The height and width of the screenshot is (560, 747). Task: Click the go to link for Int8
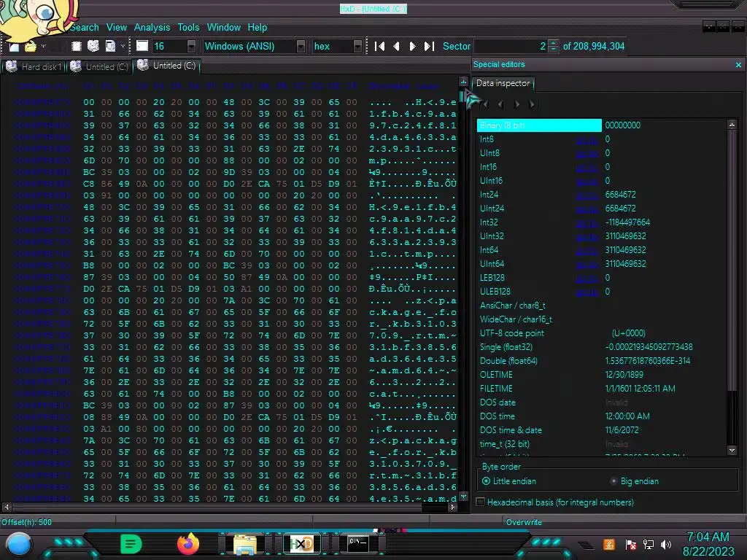587,139
